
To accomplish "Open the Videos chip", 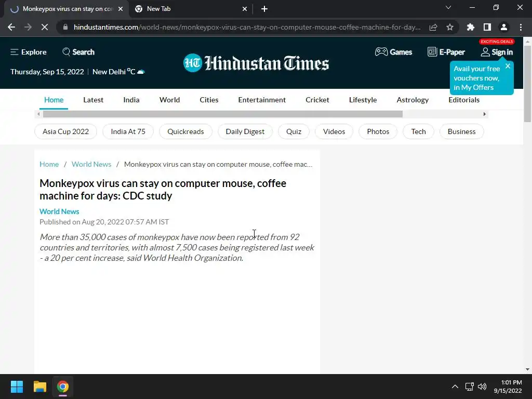I will click(x=334, y=131).
